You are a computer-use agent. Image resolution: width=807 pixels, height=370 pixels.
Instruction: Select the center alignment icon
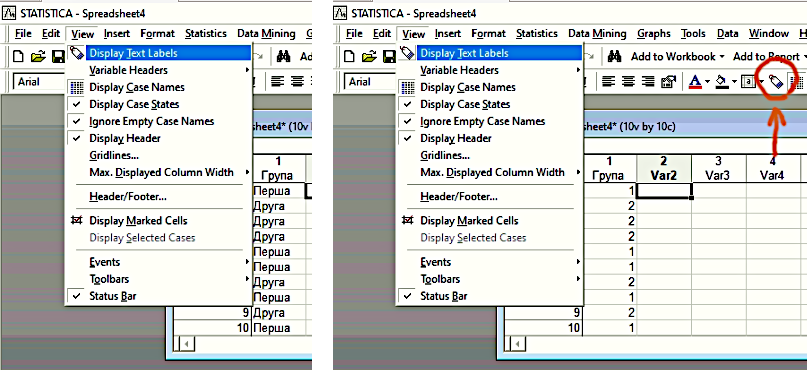[x=629, y=81]
